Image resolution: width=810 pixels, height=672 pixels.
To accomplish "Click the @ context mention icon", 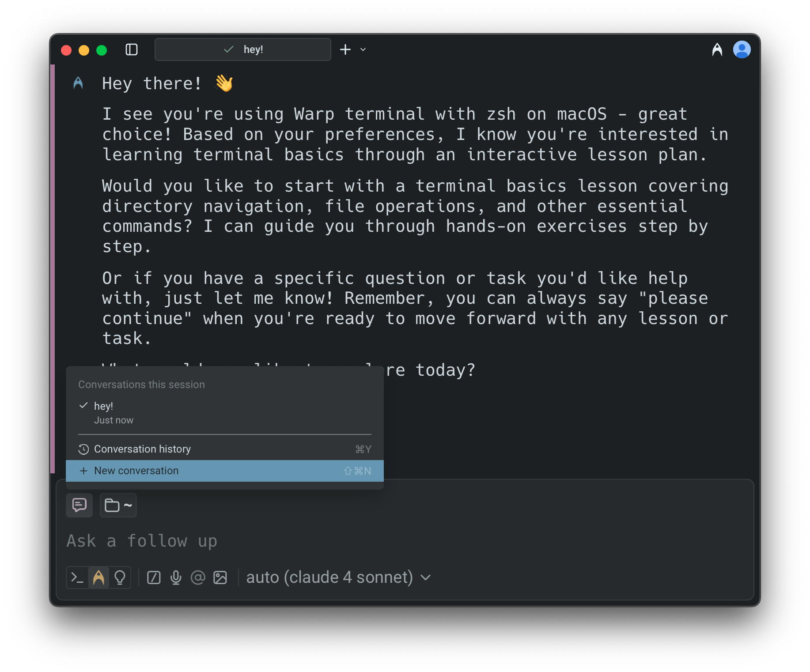I will [x=198, y=578].
